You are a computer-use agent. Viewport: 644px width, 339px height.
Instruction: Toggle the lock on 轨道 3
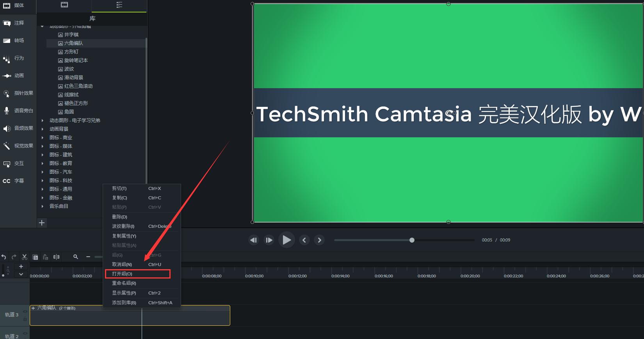coord(25,319)
